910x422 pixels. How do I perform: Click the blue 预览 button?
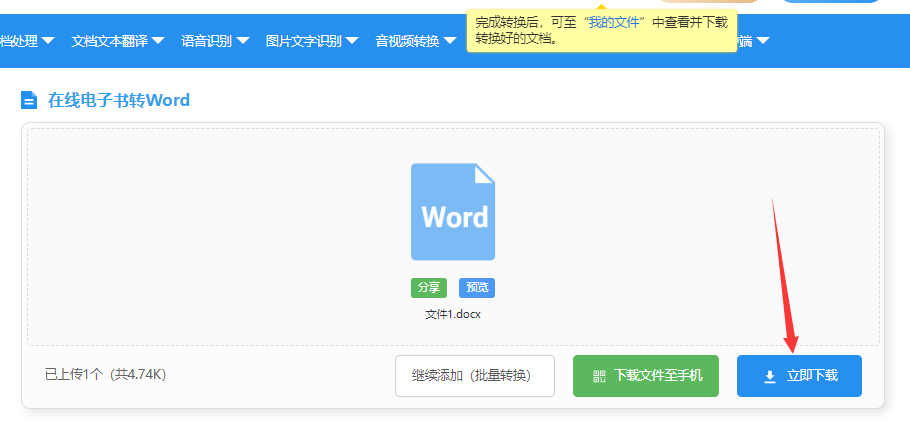coord(477,288)
